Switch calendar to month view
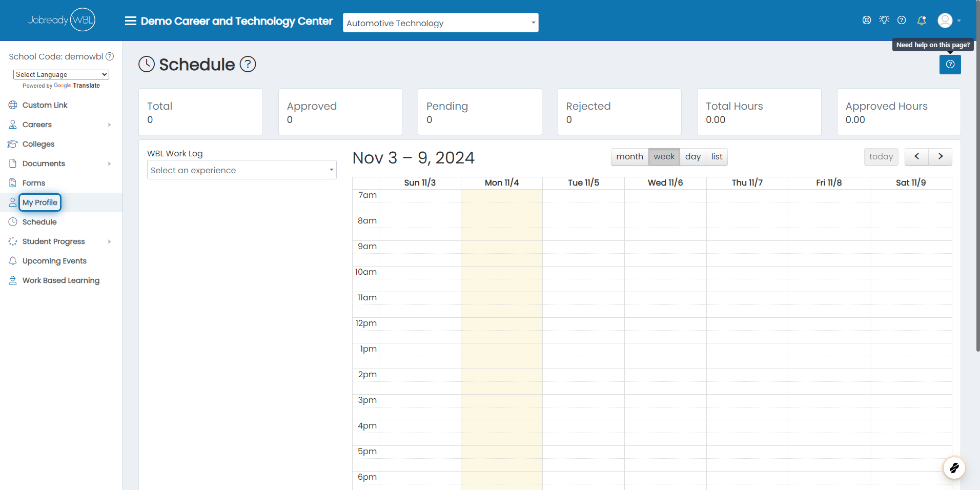Viewport: 980px width, 490px height. (x=629, y=157)
